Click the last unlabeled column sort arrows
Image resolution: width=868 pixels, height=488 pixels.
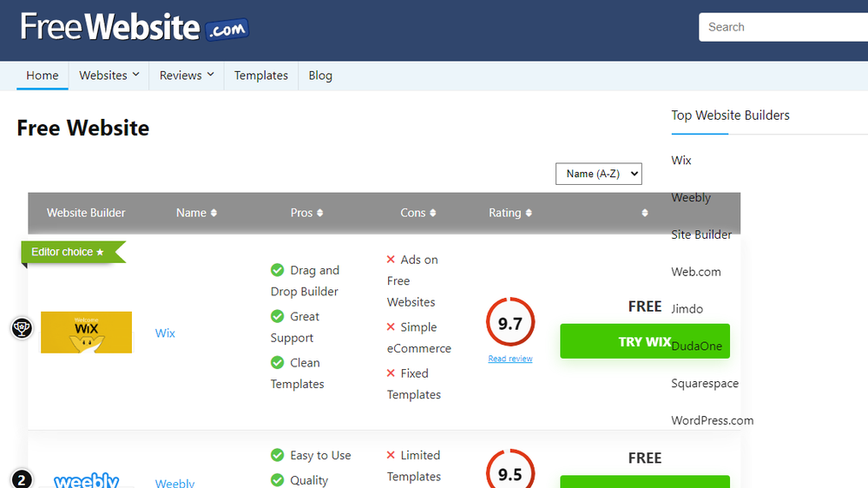[644, 213]
